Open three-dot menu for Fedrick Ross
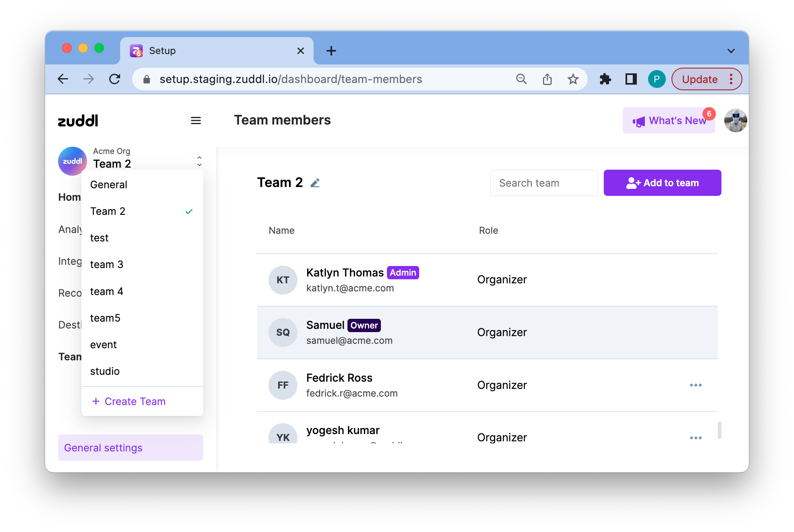794x532 pixels. (696, 385)
